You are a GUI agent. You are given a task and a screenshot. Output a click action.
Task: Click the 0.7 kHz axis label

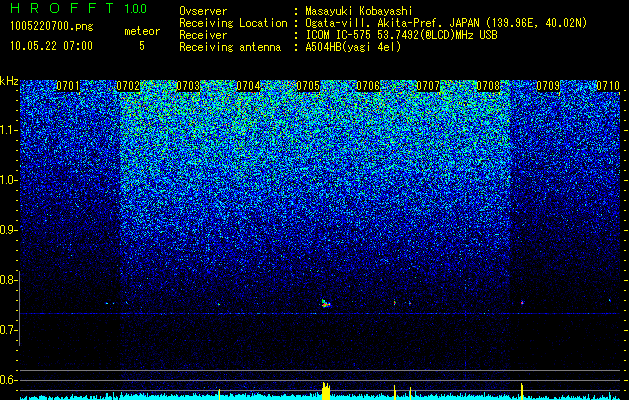coord(9,330)
